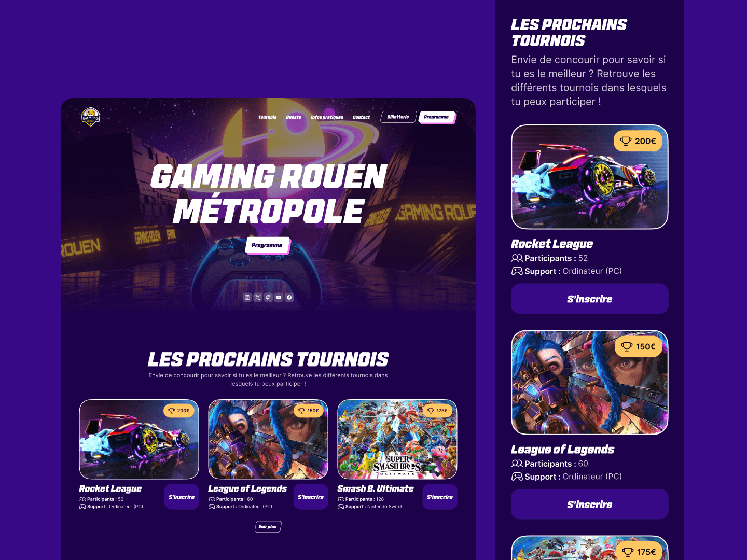The image size is (747, 560).
Task: Click mobile S'inscrire button under Rocket League
Action: (x=590, y=299)
